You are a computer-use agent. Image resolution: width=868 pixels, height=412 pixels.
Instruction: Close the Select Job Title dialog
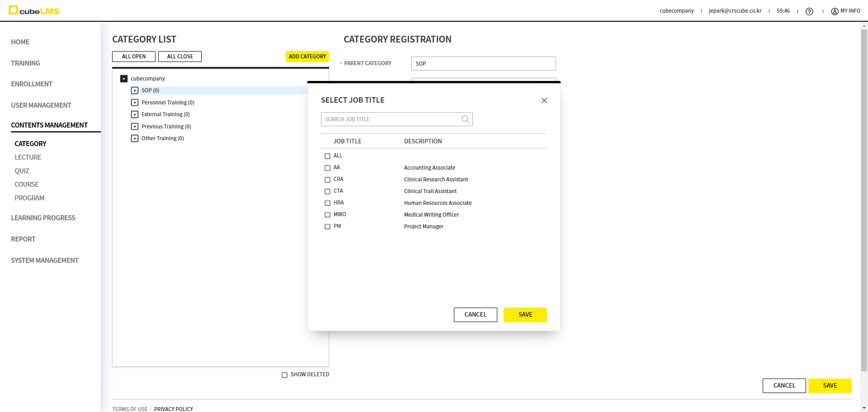(544, 100)
